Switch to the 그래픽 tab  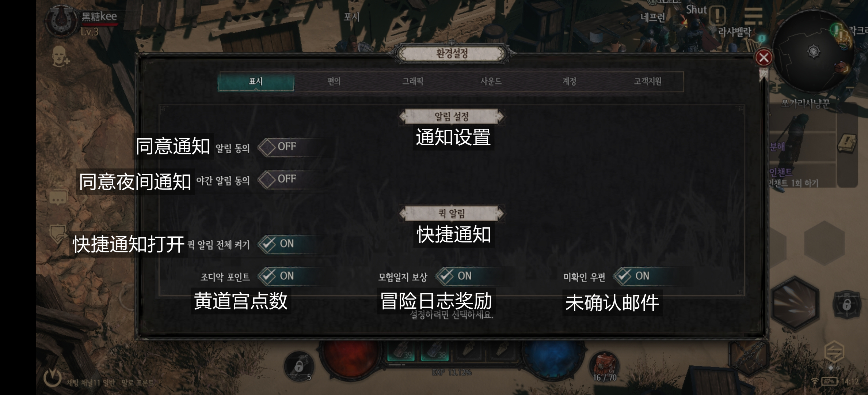(x=412, y=82)
